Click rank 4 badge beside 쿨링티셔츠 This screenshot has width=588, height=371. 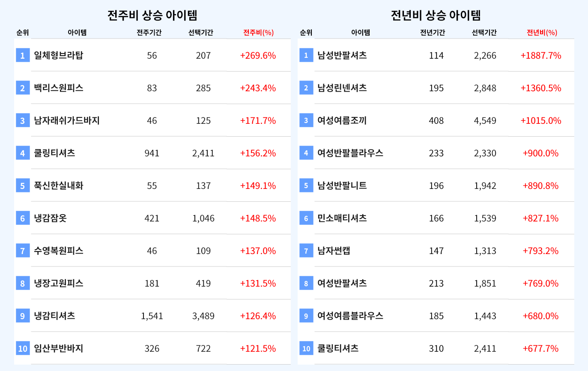(x=23, y=153)
